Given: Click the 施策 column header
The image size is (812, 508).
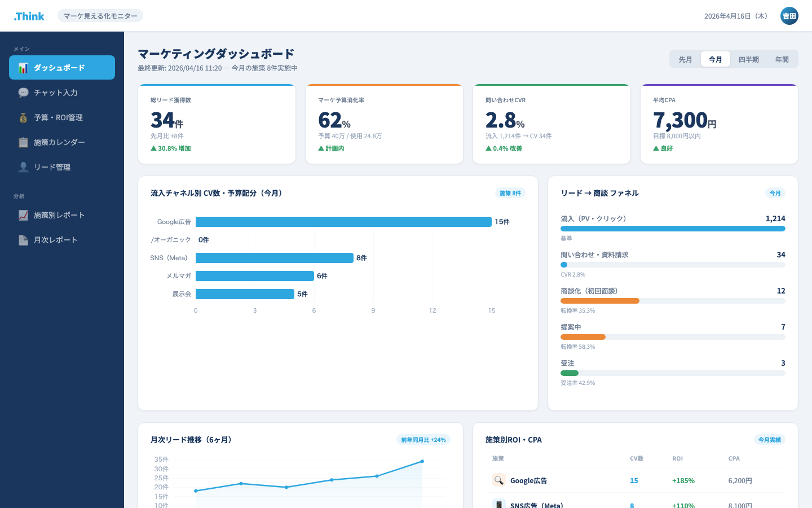Looking at the screenshot, I should pos(498,458).
